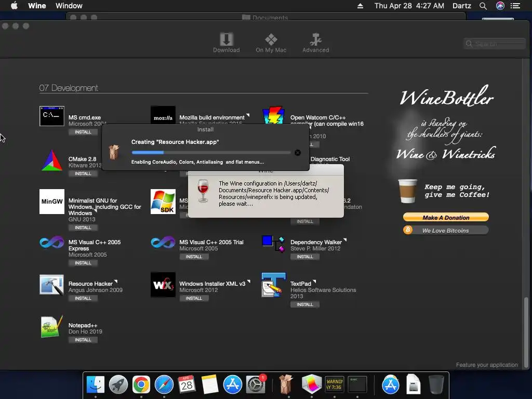Open Spotlight search in the menu bar
The image size is (532, 399).
[483, 6]
